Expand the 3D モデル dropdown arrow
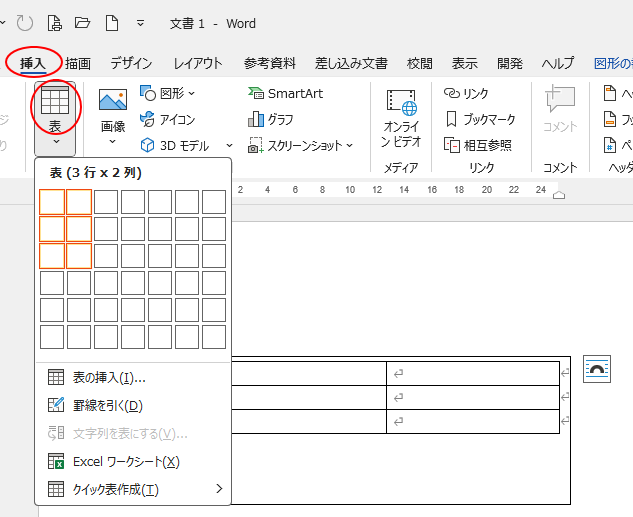The height and width of the screenshot is (517, 633). tap(229, 145)
